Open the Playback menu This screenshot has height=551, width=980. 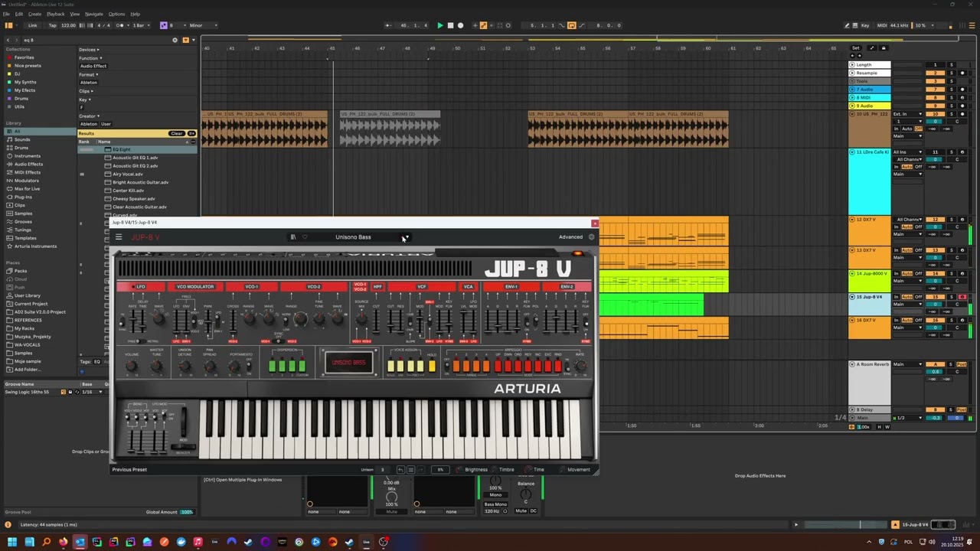(x=55, y=14)
